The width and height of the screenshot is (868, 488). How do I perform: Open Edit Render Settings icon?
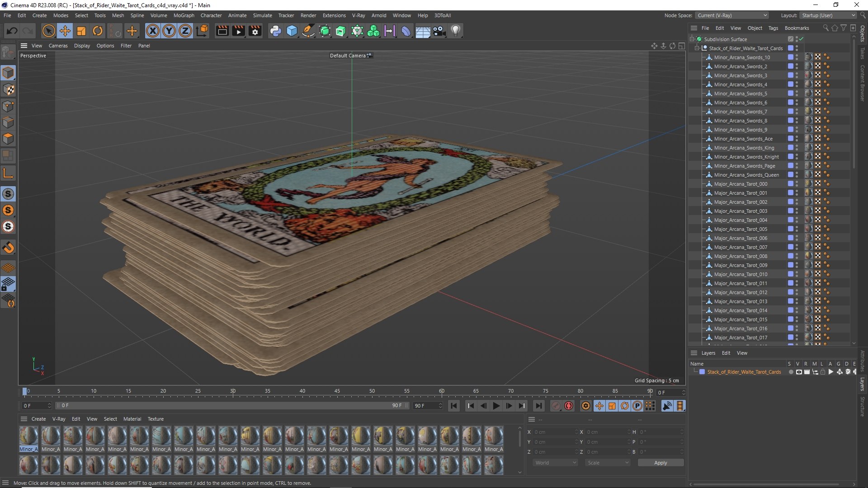coord(255,31)
